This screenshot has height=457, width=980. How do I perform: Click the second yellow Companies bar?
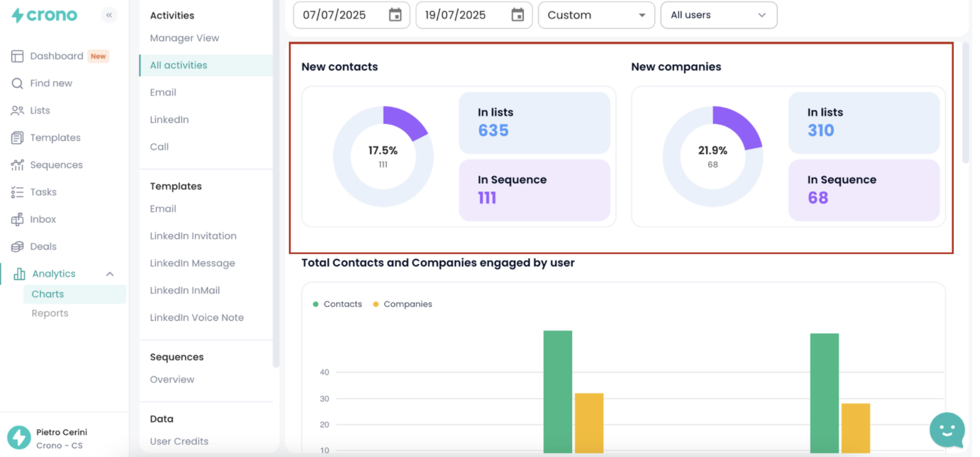(x=856, y=428)
